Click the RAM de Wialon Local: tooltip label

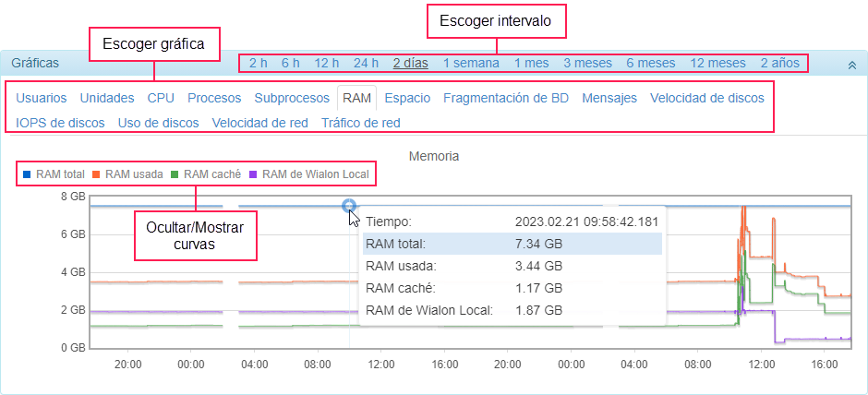pos(429,310)
